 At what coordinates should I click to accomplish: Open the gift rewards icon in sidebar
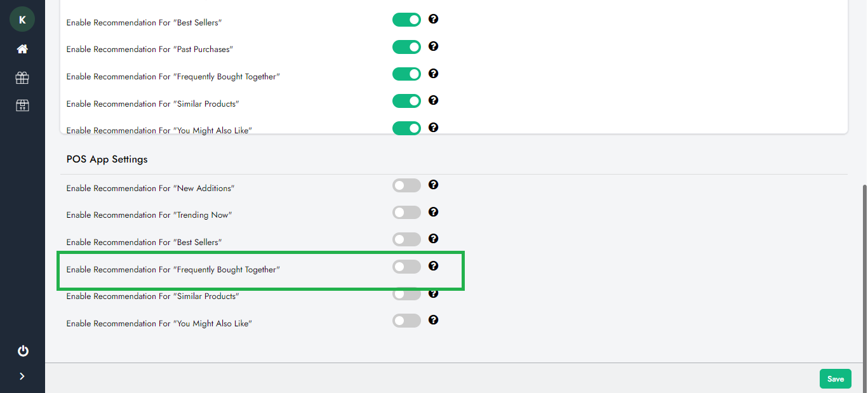coord(22,77)
